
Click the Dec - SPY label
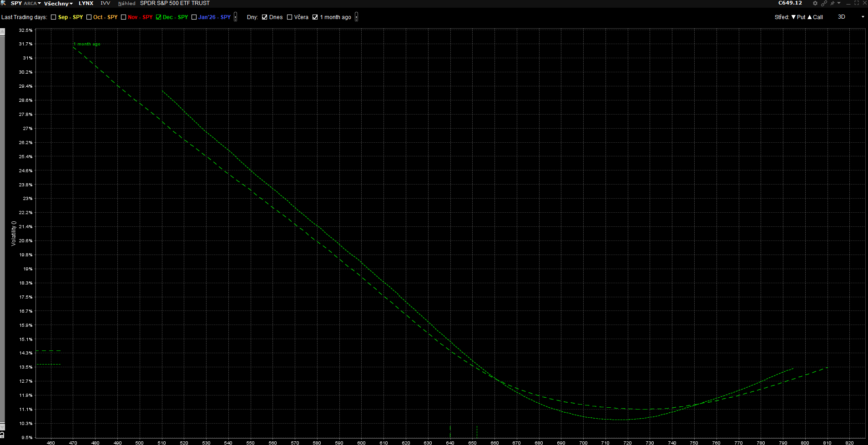pyautogui.click(x=175, y=17)
